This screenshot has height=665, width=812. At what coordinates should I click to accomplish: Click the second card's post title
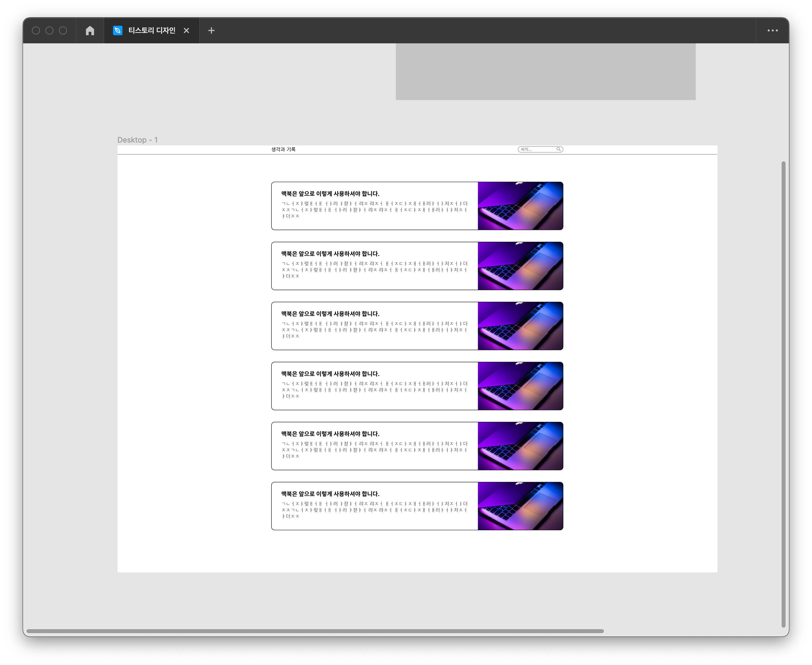[x=330, y=254]
